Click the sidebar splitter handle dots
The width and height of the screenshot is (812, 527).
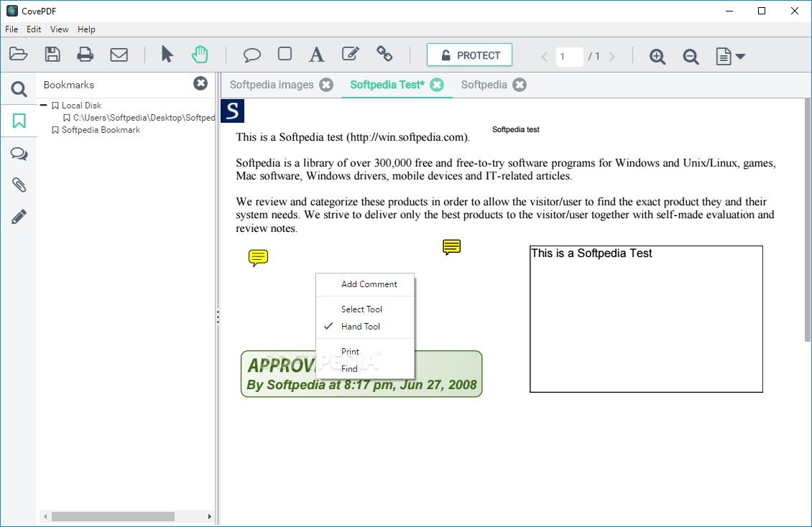[x=218, y=317]
